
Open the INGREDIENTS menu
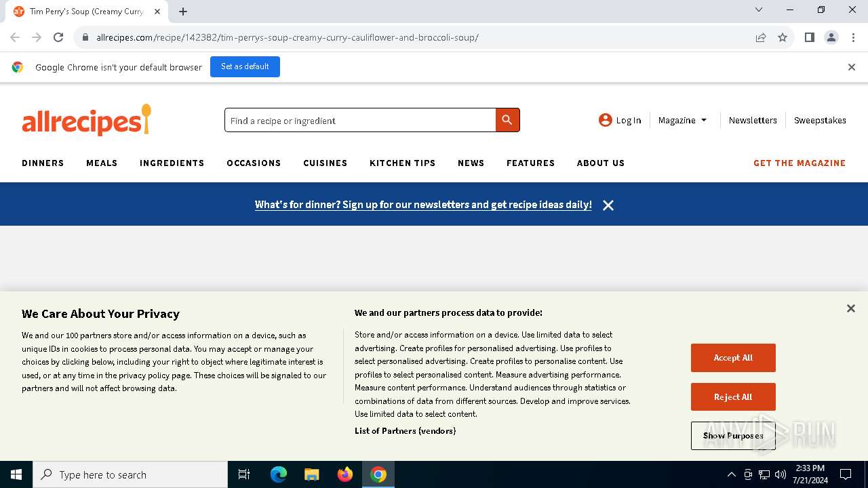coord(172,163)
